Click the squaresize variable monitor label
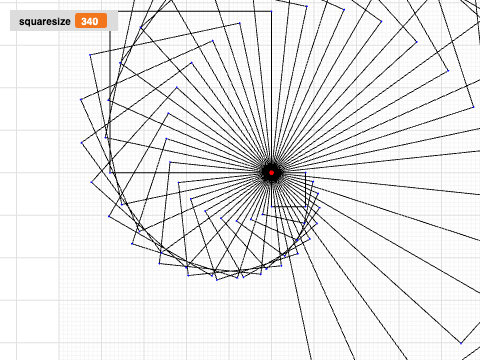Viewport: 480px width, 360px height. point(45,22)
